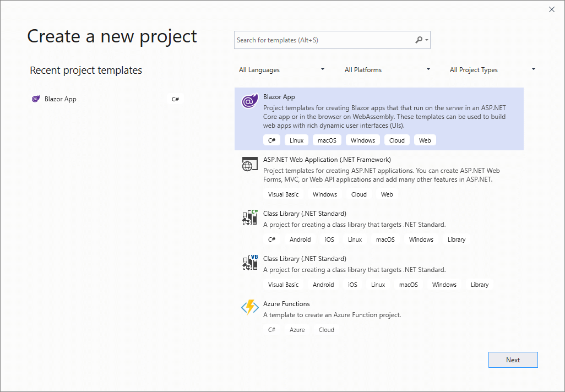565x392 pixels.
Task: Focus the Search for templates field
Action: pos(324,40)
